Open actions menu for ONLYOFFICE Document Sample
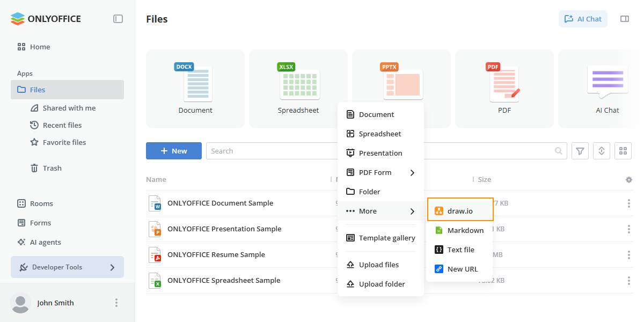The height and width of the screenshot is (322, 644). coord(629,203)
